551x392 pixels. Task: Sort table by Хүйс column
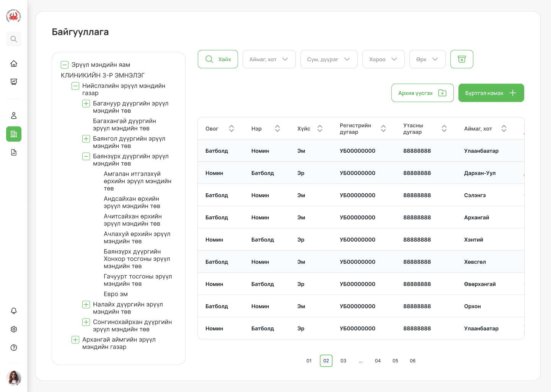(320, 129)
